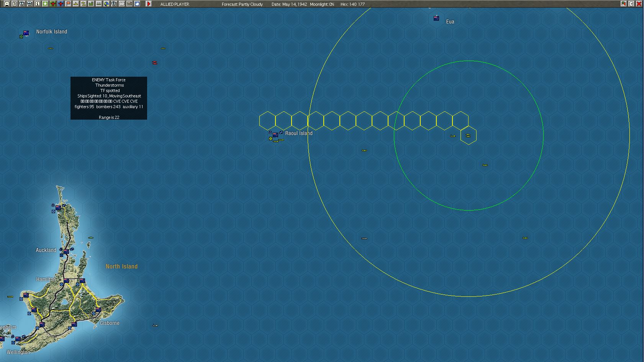Click the "R" flag icon at top right
Viewport: 644px width, 362px height.
click(623, 4)
